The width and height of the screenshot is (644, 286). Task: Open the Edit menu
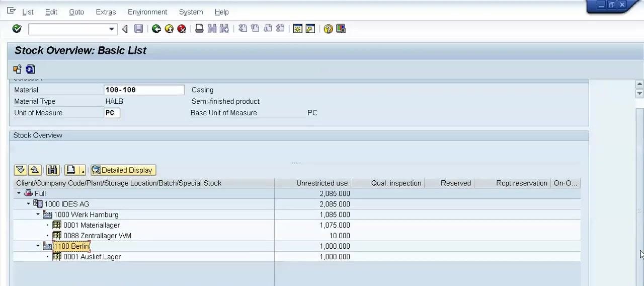(x=51, y=12)
